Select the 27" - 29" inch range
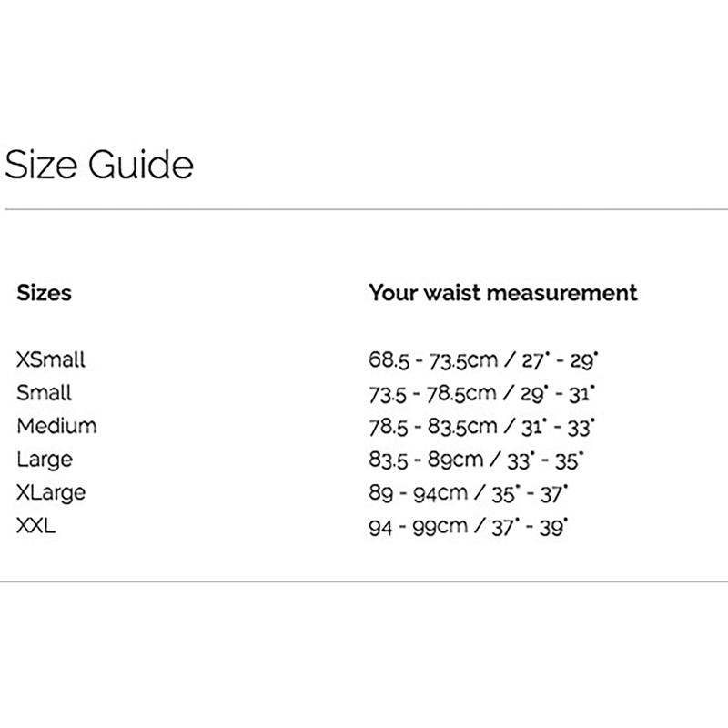This screenshot has height=728, width=728. (x=555, y=360)
